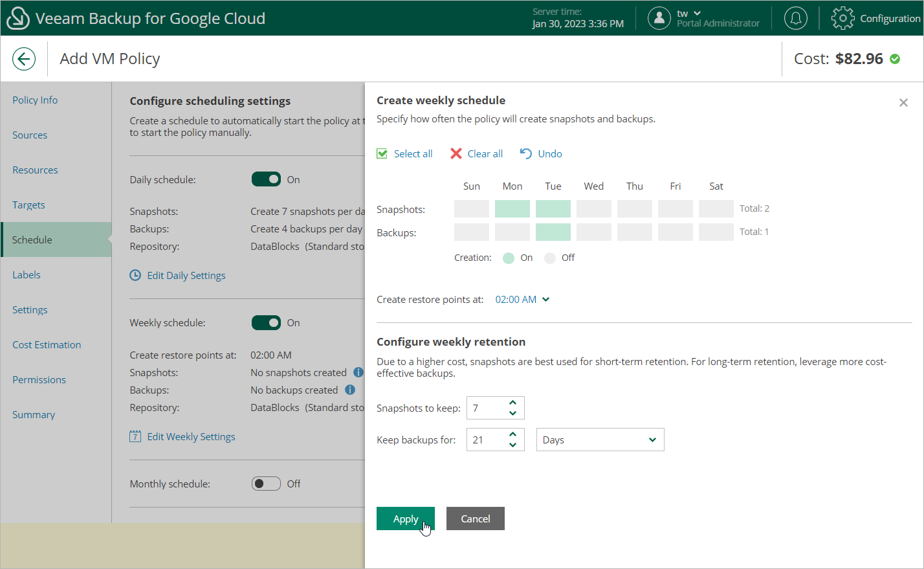Turn on the Monthly schedule toggle

[266, 484]
